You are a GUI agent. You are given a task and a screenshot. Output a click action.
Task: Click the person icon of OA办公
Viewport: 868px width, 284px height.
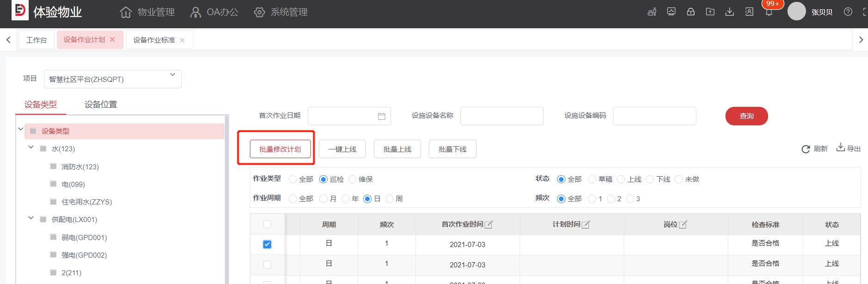click(x=196, y=12)
